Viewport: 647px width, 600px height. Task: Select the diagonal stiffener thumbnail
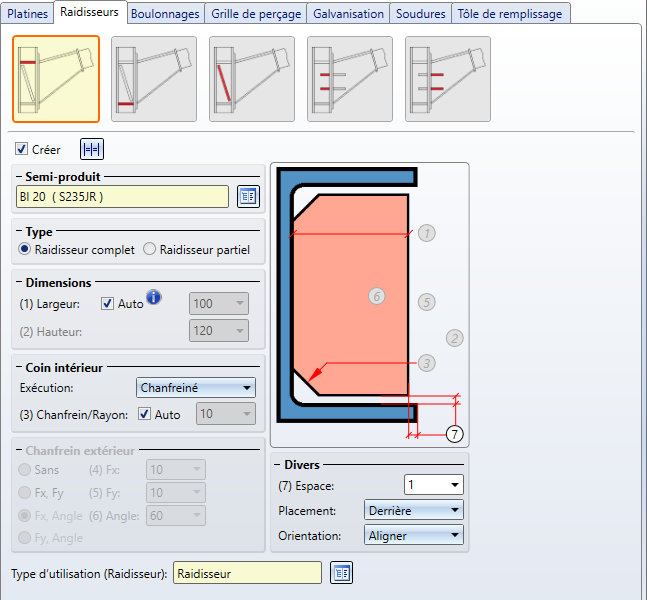(x=252, y=79)
